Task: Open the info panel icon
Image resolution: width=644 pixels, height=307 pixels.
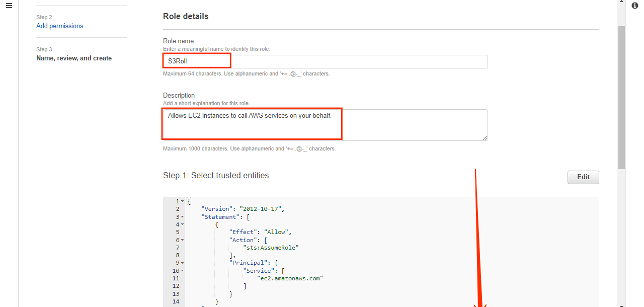Action: [635, 6]
